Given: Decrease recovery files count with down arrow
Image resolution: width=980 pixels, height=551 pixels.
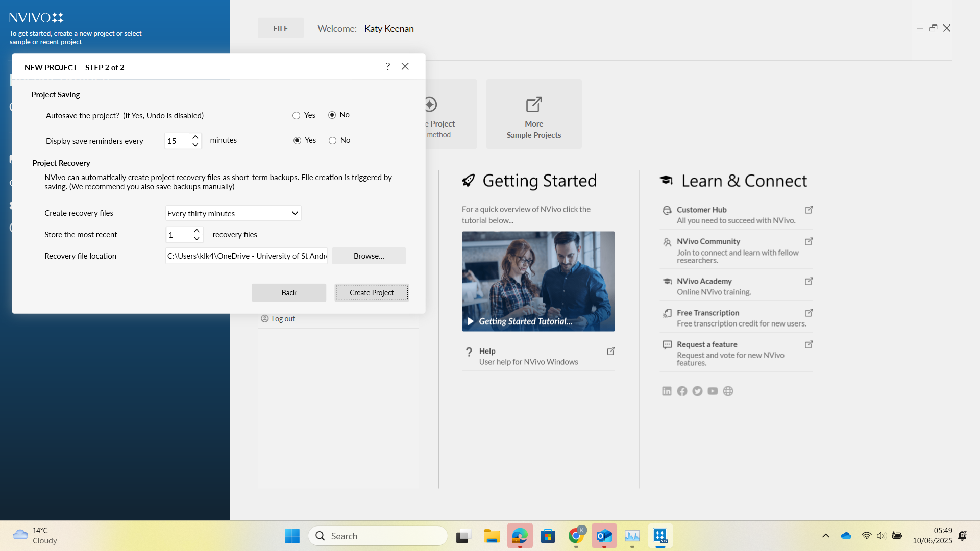Looking at the screenshot, I should [x=197, y=239].
